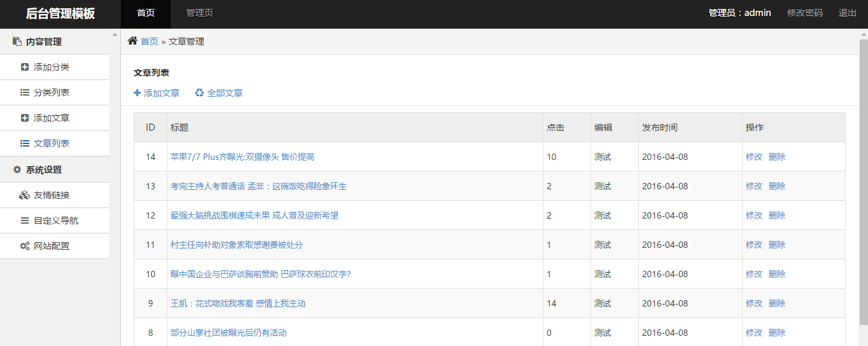Screen dimensions: 868x346
Task: Open article 村主任向补助对象索取感谢费被处分
Action: [x=237, y=245]
